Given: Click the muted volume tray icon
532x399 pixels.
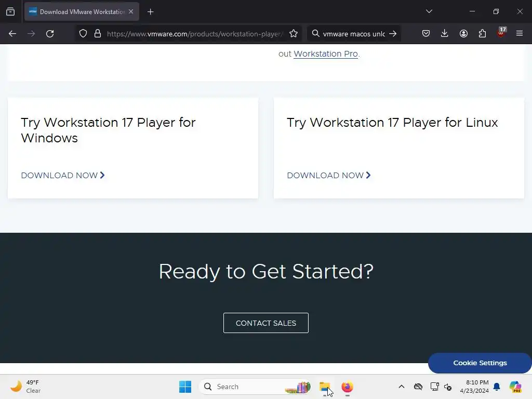Looking at the screenshot, I should 448,387.
